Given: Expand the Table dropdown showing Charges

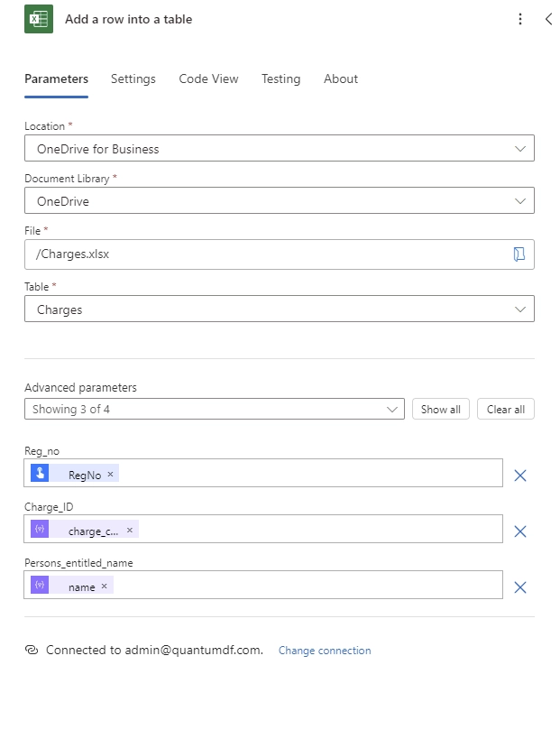Looking at the screenshot, I should (520, 308).
